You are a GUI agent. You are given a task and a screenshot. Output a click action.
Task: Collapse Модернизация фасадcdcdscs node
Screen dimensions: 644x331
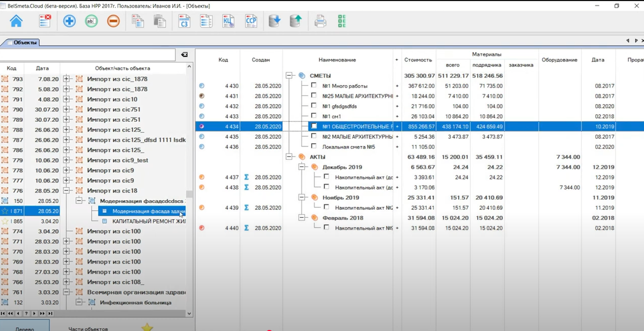pos(78,201)
